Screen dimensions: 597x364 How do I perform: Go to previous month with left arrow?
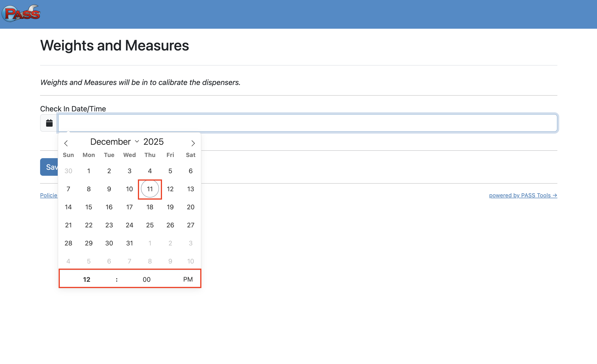tap(66, 143)
